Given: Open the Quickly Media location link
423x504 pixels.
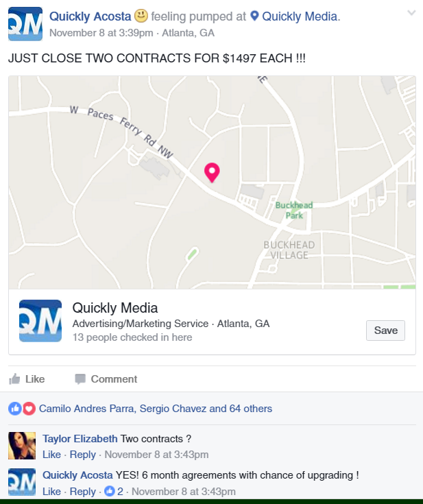Looking at the screenshot, I should tap(300, 16).
